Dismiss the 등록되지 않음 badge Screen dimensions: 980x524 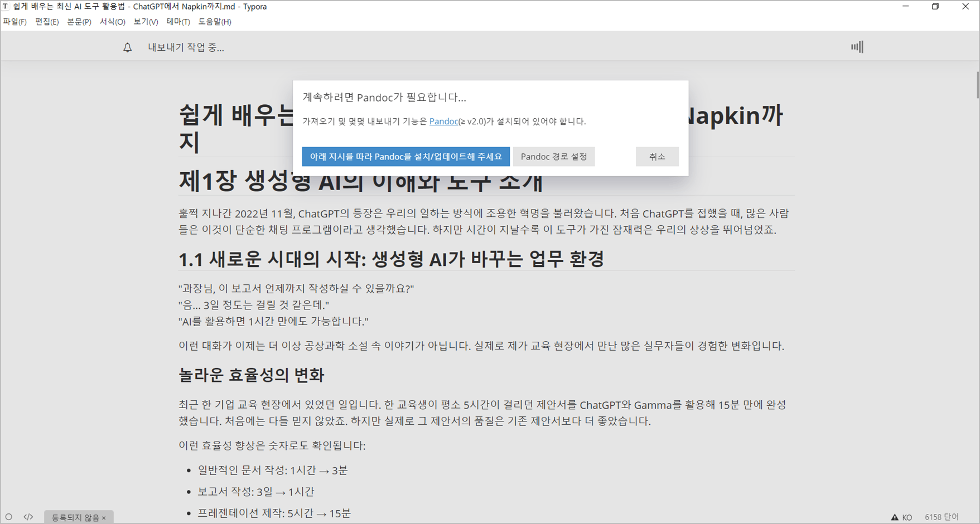point(104,518)
